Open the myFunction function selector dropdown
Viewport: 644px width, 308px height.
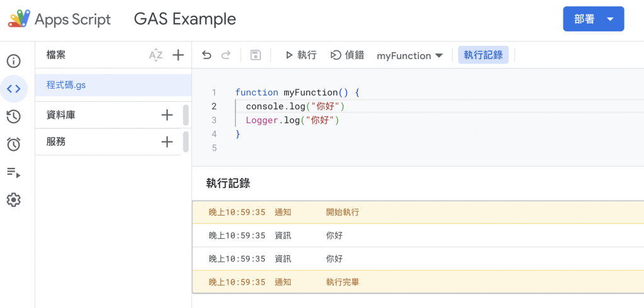tap(409, 56)
